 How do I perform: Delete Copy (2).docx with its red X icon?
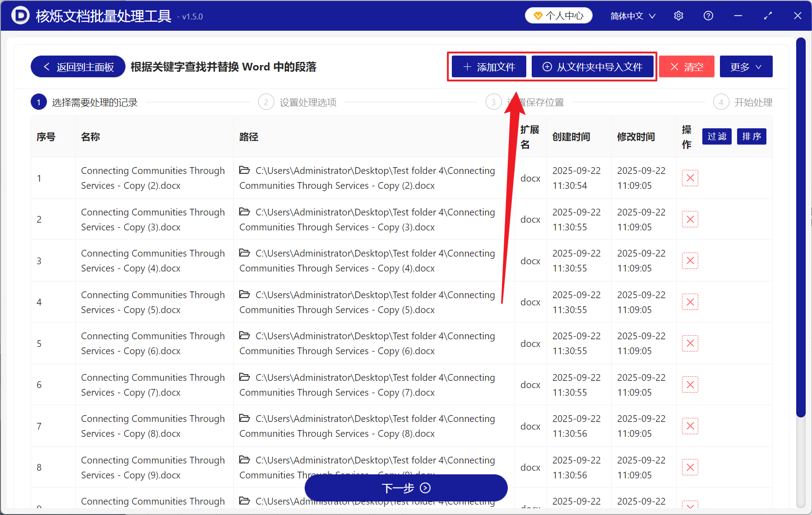coord(690,178)
